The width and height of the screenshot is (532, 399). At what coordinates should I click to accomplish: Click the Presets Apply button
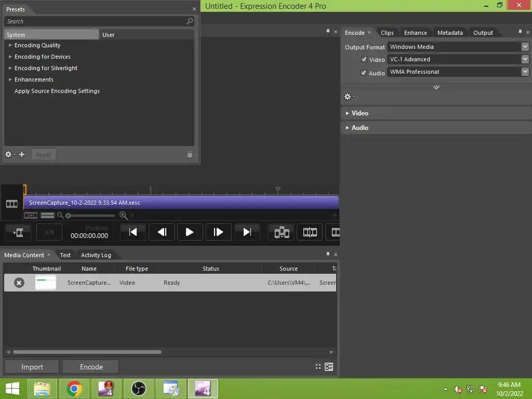tap(44, 155)
